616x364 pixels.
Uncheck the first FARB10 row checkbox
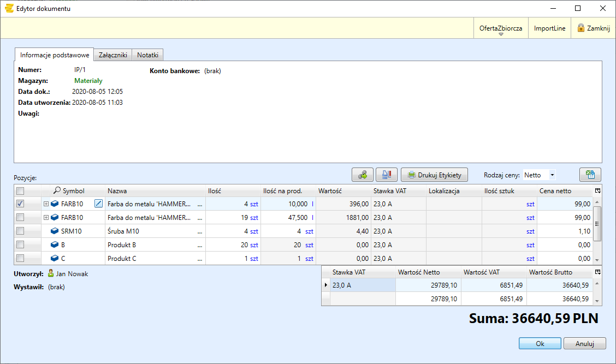pos(20,204)
